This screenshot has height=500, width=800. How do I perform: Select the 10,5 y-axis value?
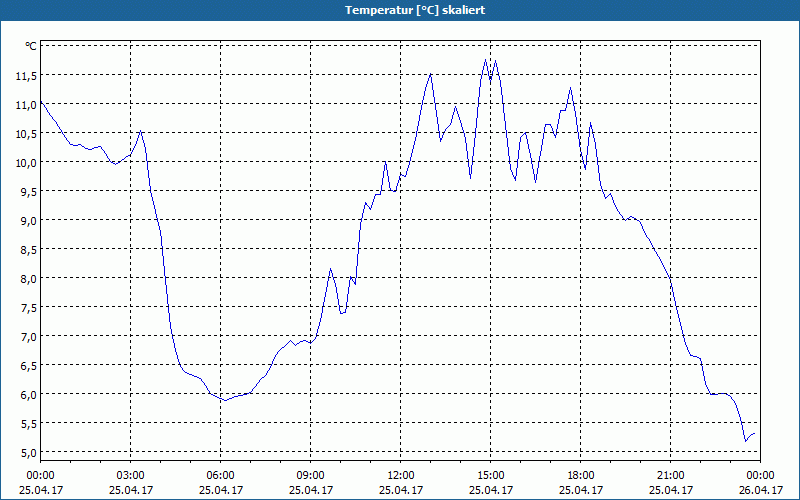tap(26, 134)
